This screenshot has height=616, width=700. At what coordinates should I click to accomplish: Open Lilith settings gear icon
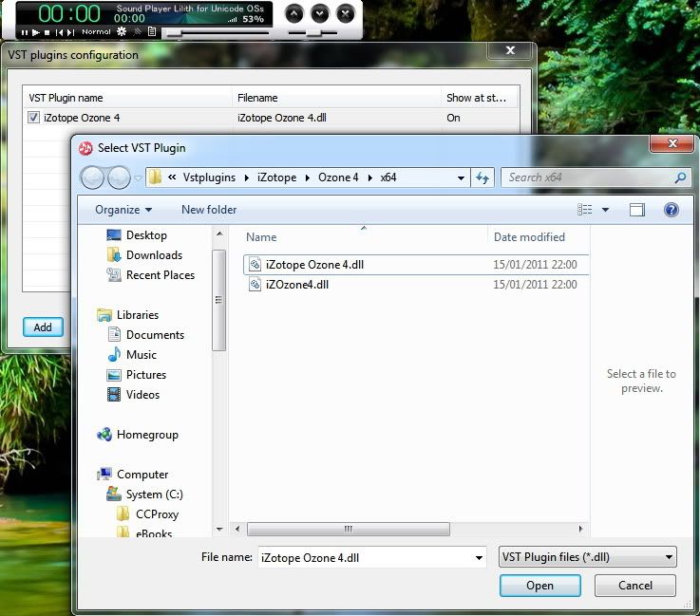point(122,31)
